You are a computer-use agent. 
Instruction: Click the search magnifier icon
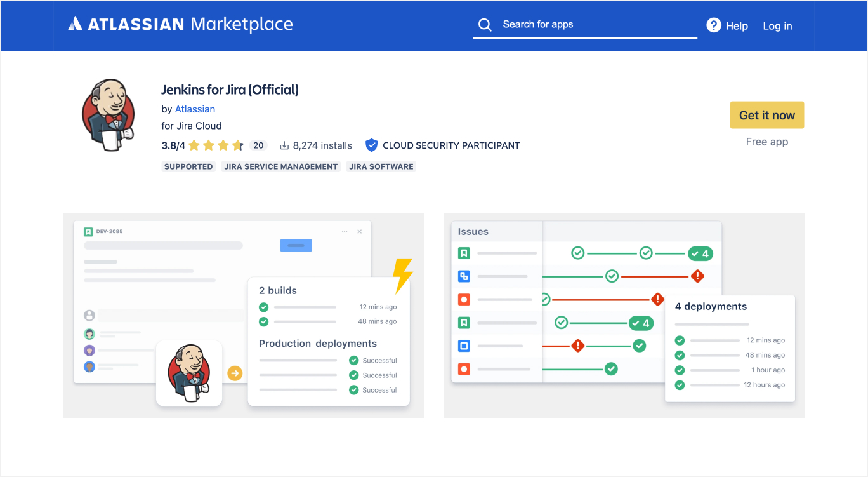(x=485, y=25)
